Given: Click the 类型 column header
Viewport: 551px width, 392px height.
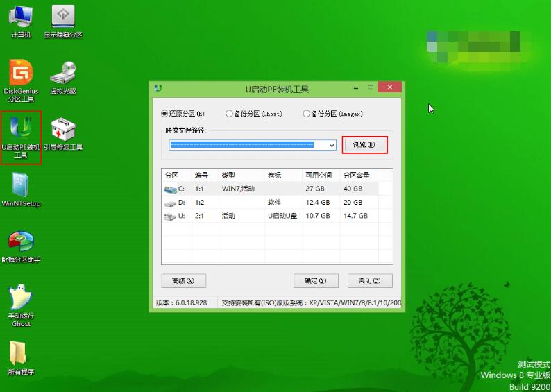Looking at the screenshot, I should pos(241,175).
